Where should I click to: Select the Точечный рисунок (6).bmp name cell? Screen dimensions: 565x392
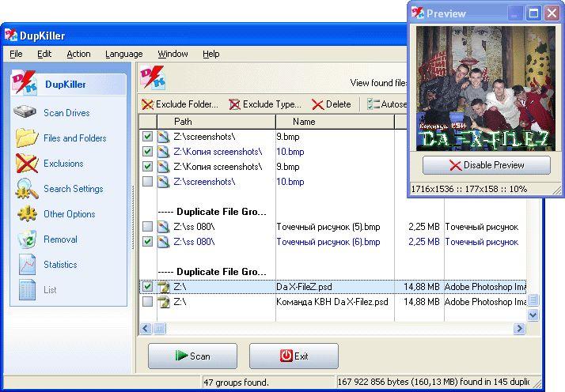click(328, 242)
